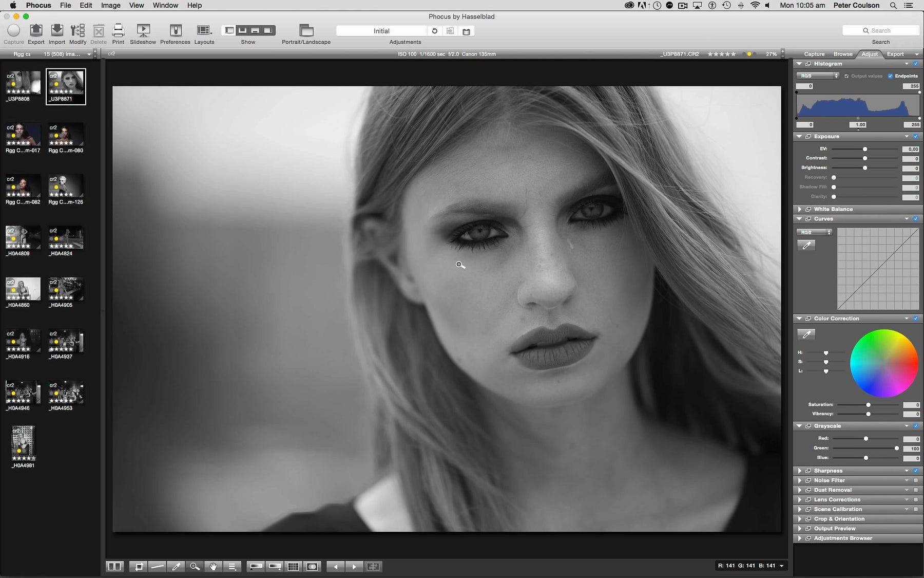Click the Saturation slider handle
The width and height of the screenshot is (924, 578).
tap(868, 405)
